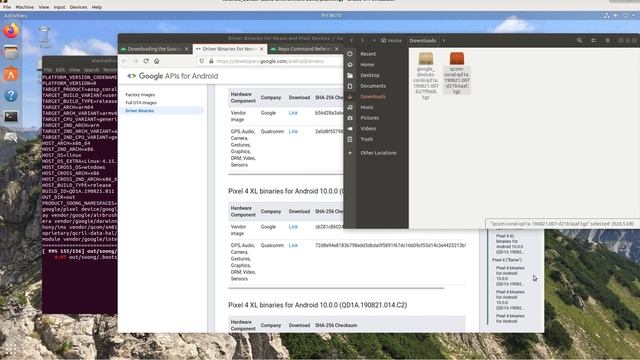This screenshot has height=360, width=640.
Task: Click Files window back arrow
Action: [351, 40]
